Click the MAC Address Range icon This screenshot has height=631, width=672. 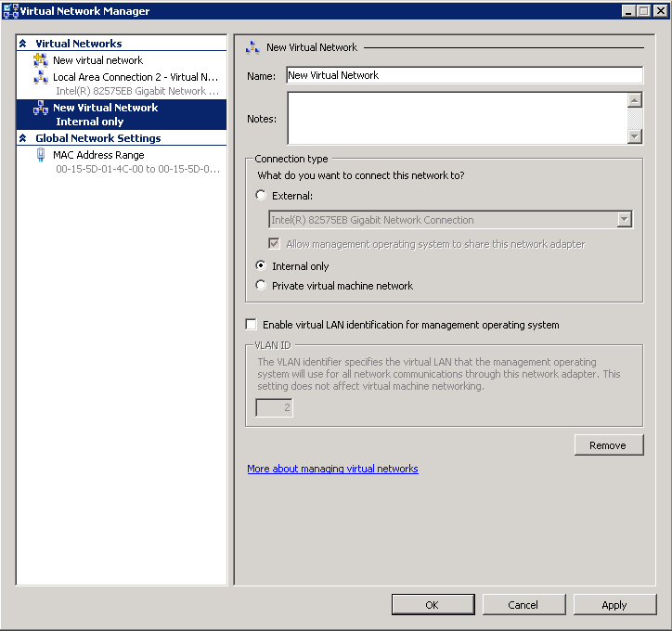pos(41,155)
